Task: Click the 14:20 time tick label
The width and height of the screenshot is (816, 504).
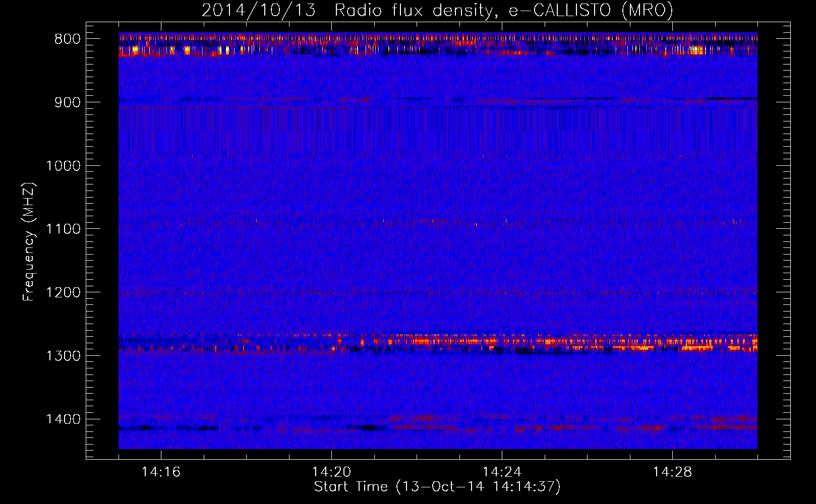Action: click(x=331, y=472)
